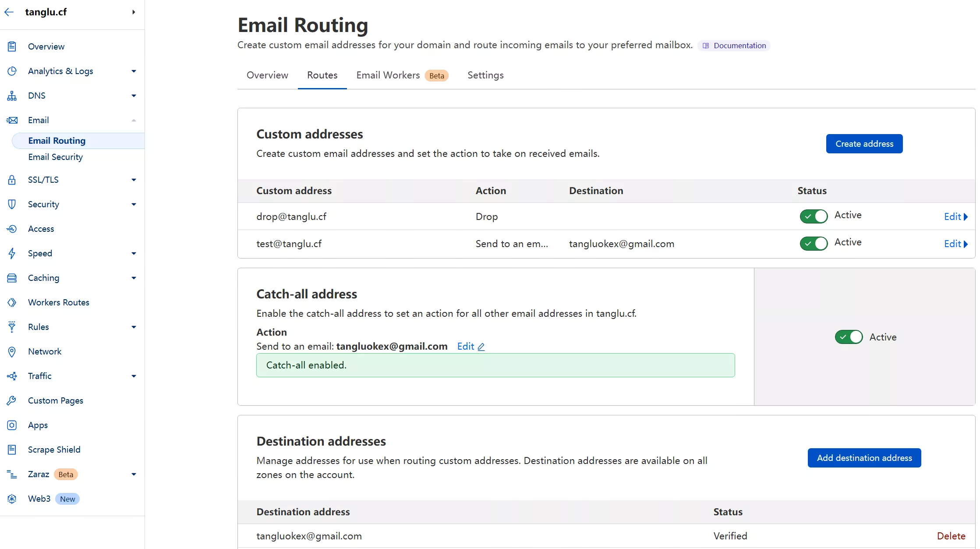Expand the tanglu.cf domain selector

[x=133, y=12]
